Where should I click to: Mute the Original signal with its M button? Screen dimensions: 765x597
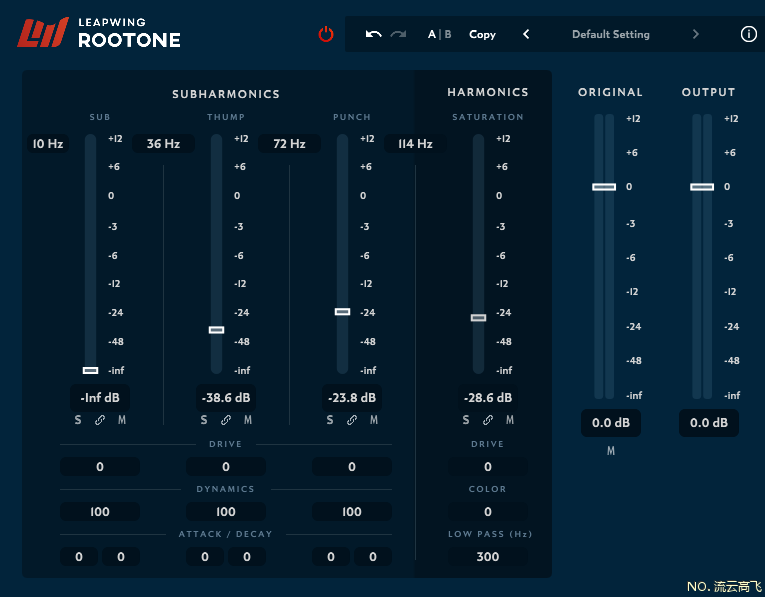coord(611,451)
